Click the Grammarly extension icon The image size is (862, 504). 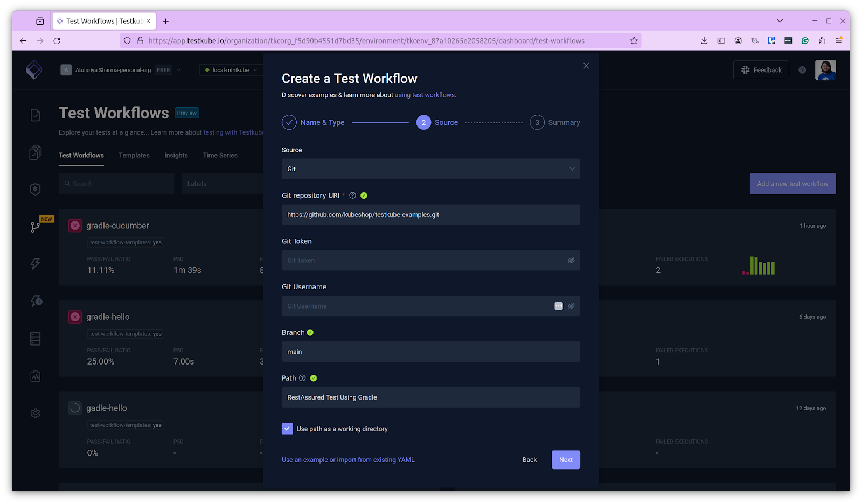805,40
